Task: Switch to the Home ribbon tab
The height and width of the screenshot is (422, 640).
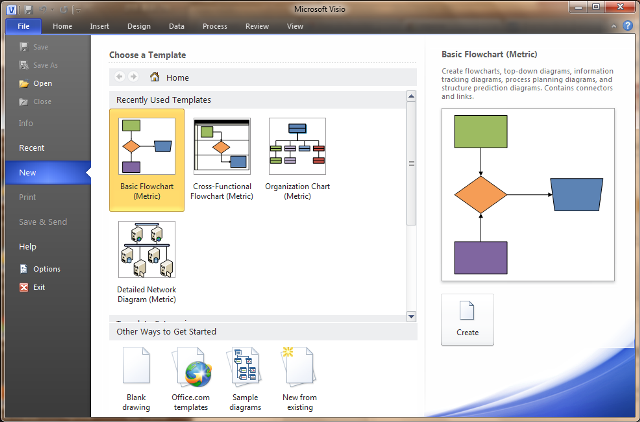Action: point(62,26)
